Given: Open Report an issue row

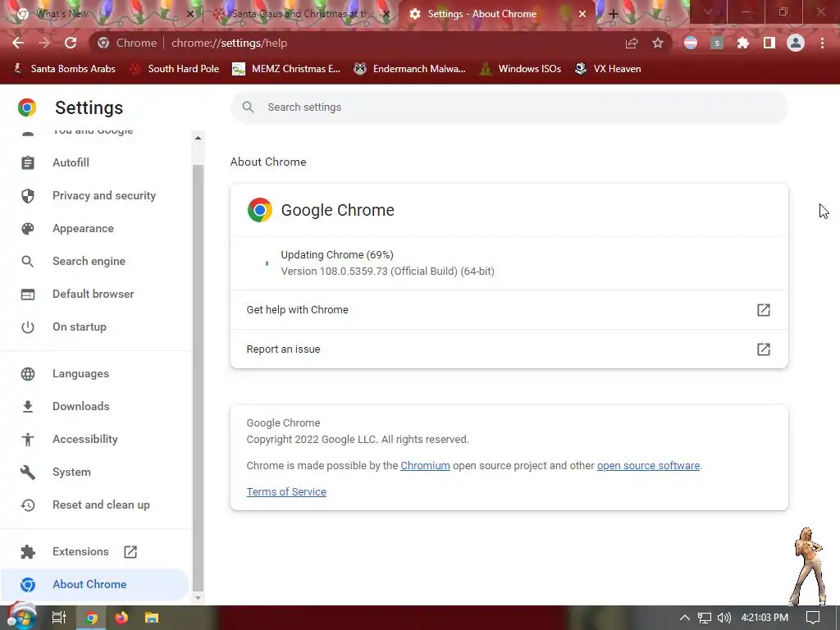Looking at the screenshot, I should [x=509, y=349].
